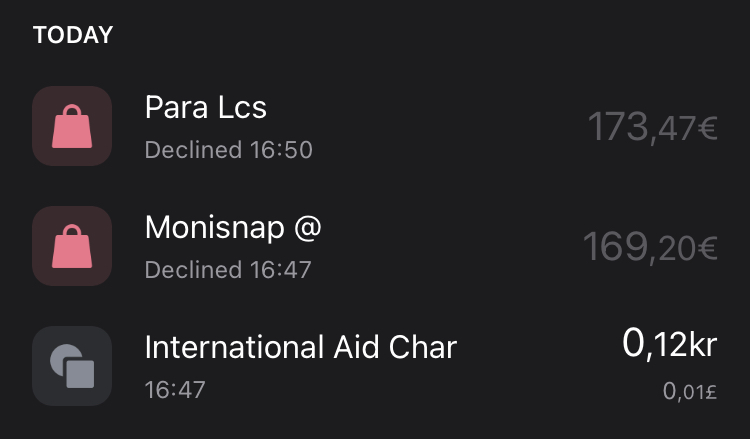Click the 'Declined 16:47' status text
Viewport: 750px width, 439px height.
point(228,270)
